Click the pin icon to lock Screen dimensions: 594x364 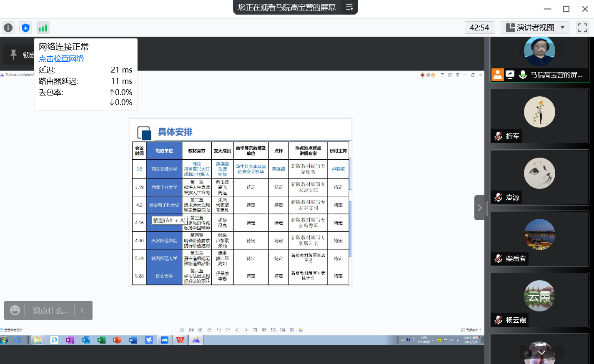(x=14, y=55)
